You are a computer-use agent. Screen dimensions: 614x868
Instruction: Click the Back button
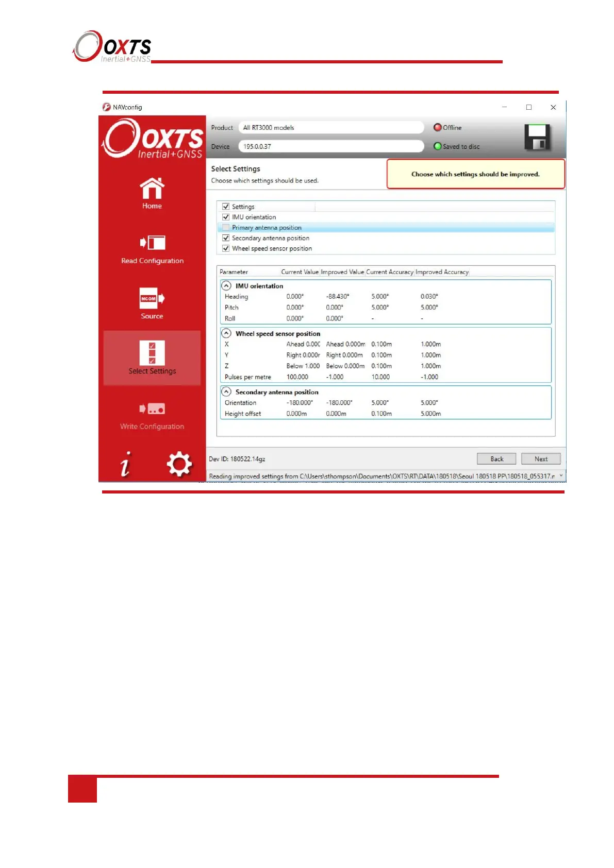[x=496, y=459]
